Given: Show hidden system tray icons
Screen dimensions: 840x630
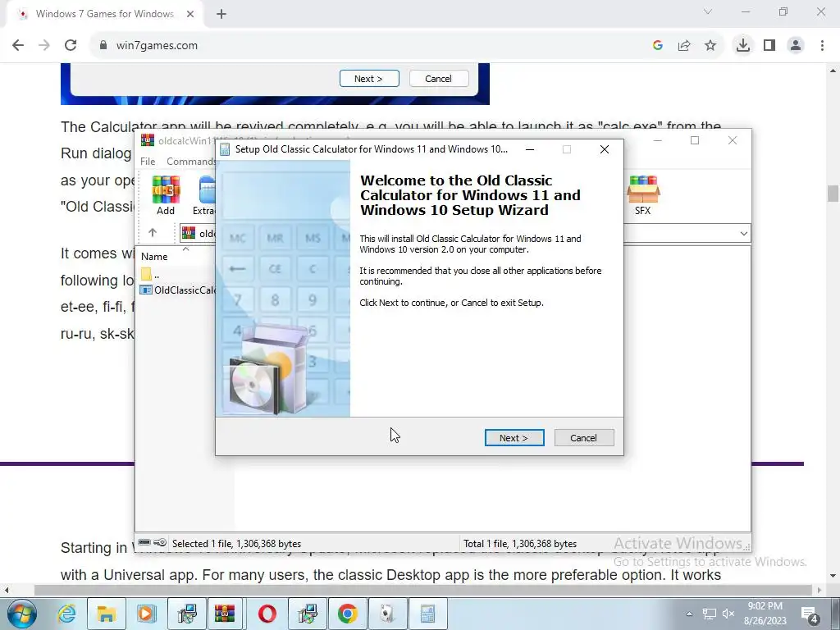Looking at the screenshot, I should click(689, 614).
